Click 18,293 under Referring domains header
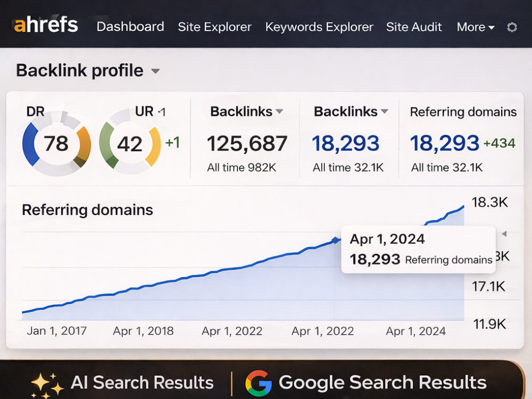 [444, 143]
